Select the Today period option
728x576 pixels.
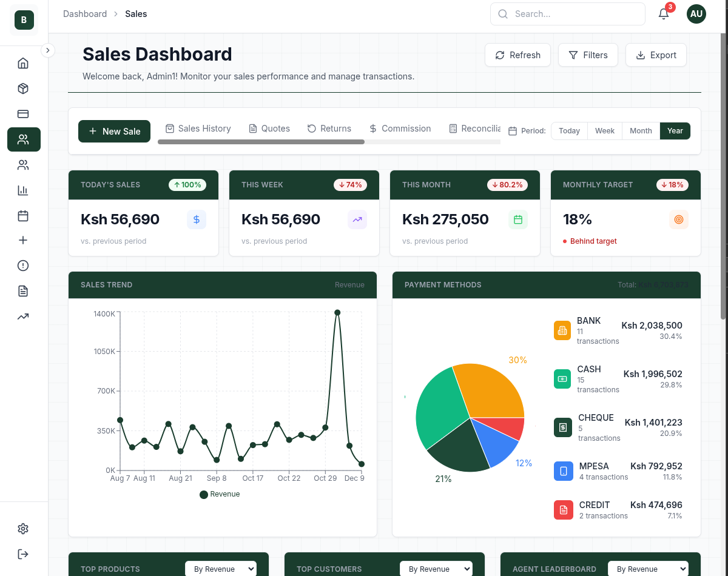[x=569, y=131]
